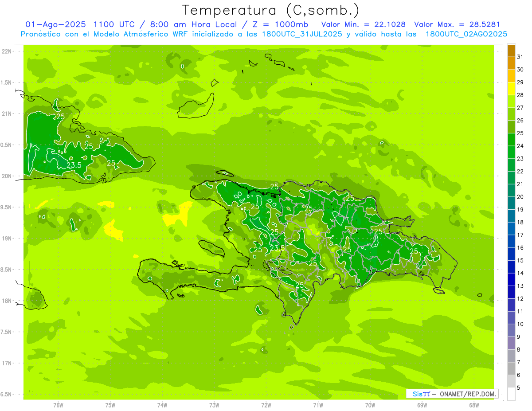
Task: Click the '22N' latitude axis label
Action: tap(7, 51)
